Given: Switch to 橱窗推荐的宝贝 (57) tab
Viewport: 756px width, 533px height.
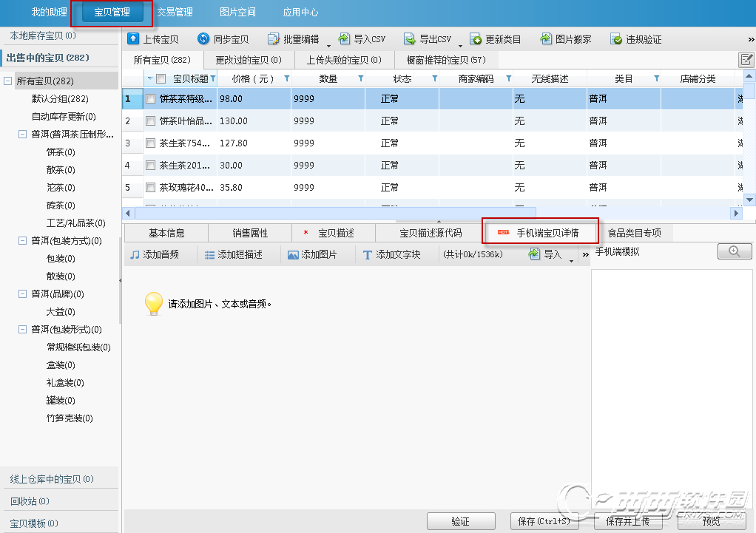Looking at the screenshot, I should 447,60.
